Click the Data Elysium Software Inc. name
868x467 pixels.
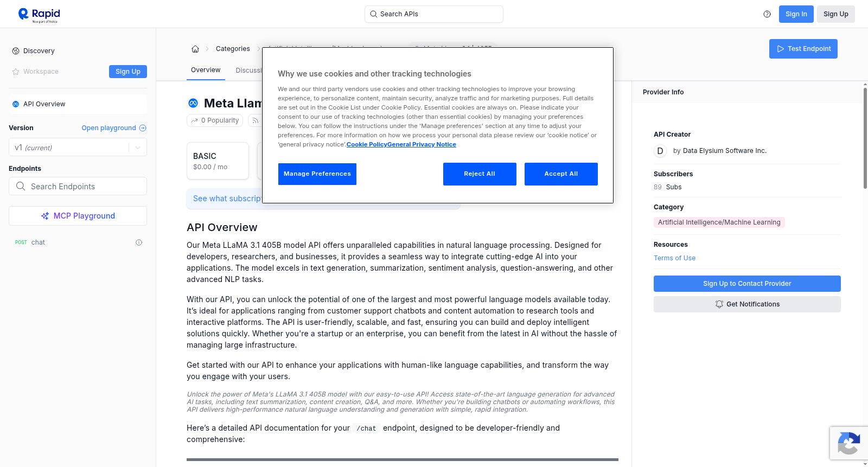click(x=724, y=151)
